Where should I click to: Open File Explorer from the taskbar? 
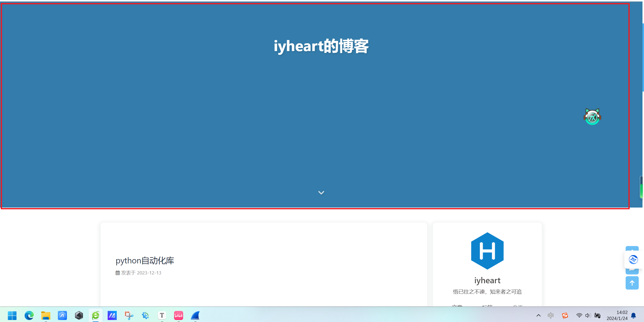coord(46,315)
